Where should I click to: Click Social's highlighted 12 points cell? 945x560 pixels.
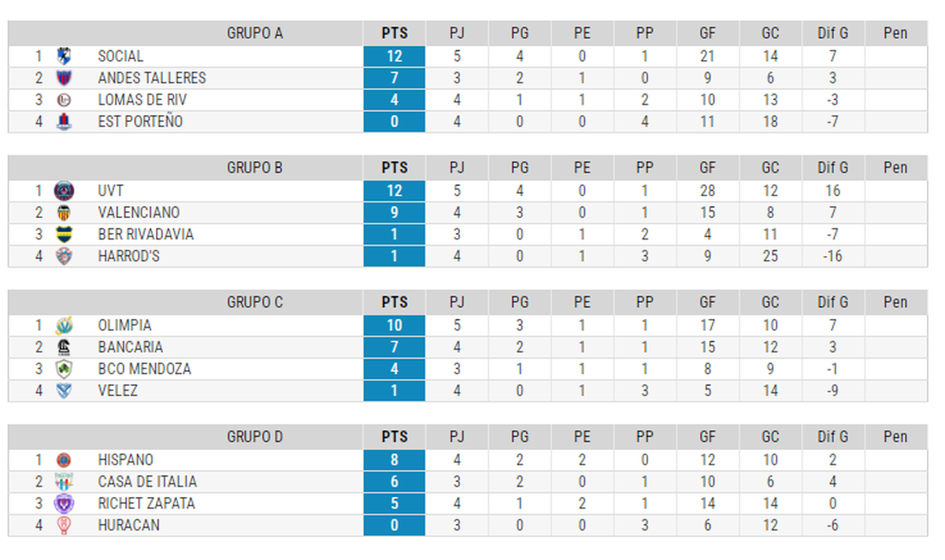coord(395,56)
